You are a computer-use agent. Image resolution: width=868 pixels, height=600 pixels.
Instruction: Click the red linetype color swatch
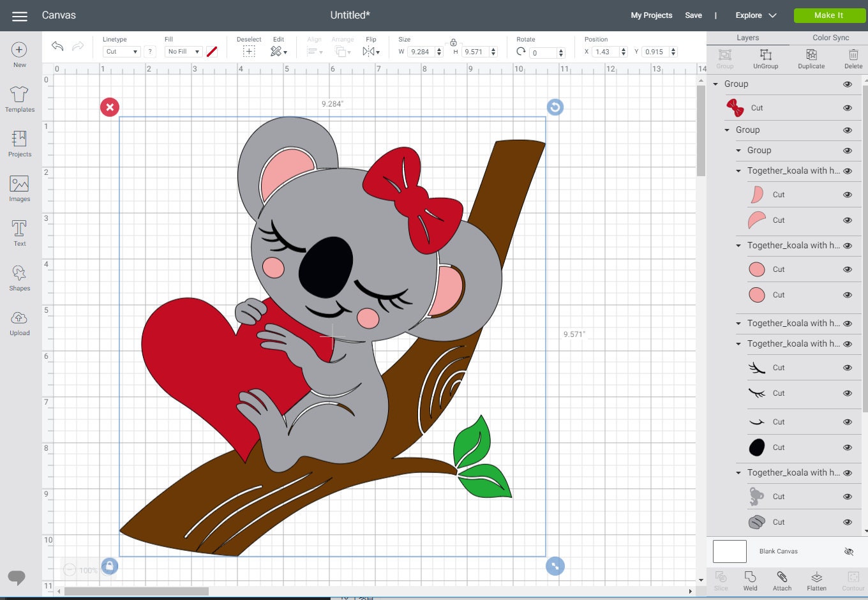click(213, 51)
